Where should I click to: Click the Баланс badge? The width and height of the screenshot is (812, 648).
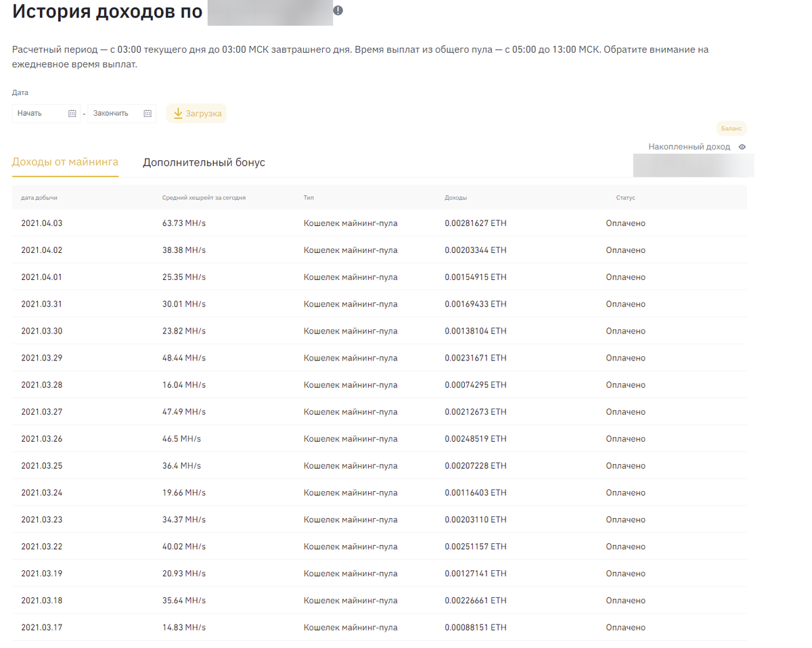click(731, 127)
